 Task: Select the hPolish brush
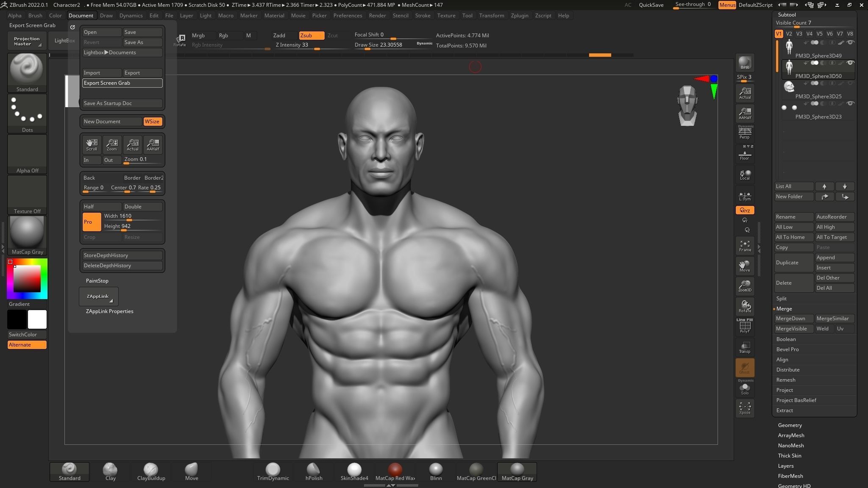click(x=314, y=472)
